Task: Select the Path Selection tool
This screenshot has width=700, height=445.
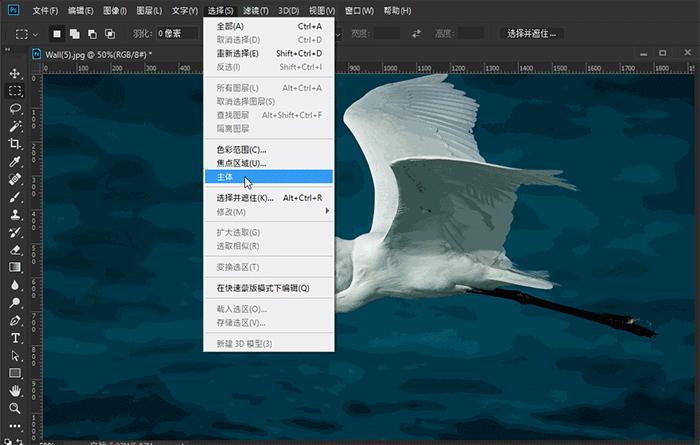Action: (15, 355)
